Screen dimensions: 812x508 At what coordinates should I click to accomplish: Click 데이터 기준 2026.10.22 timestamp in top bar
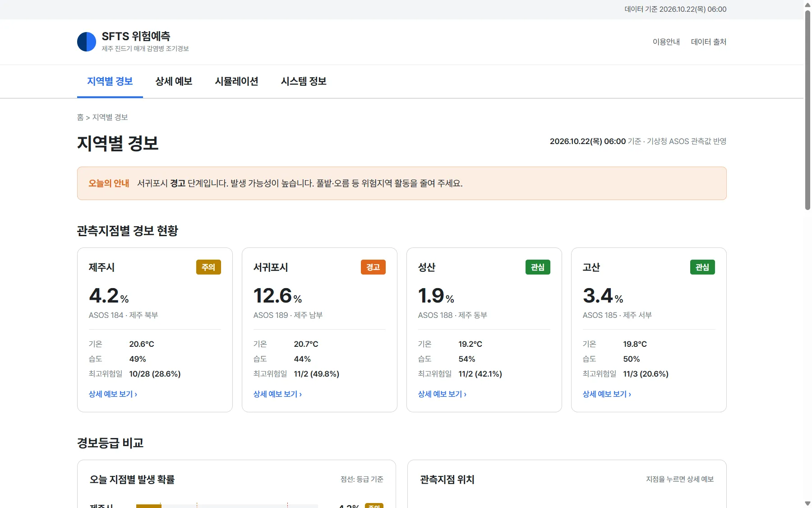[675, 9]
